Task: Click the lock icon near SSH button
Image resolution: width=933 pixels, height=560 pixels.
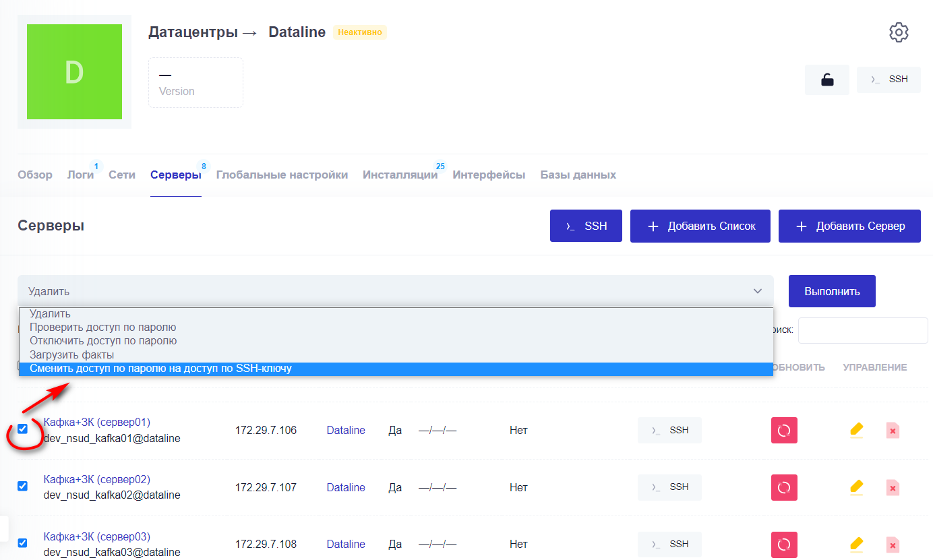Action: click(826, 79)
